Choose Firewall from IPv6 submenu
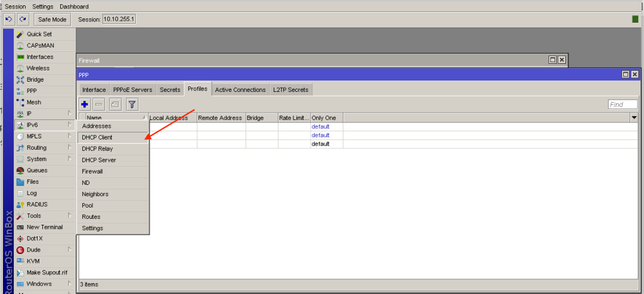 coord(113,172)
